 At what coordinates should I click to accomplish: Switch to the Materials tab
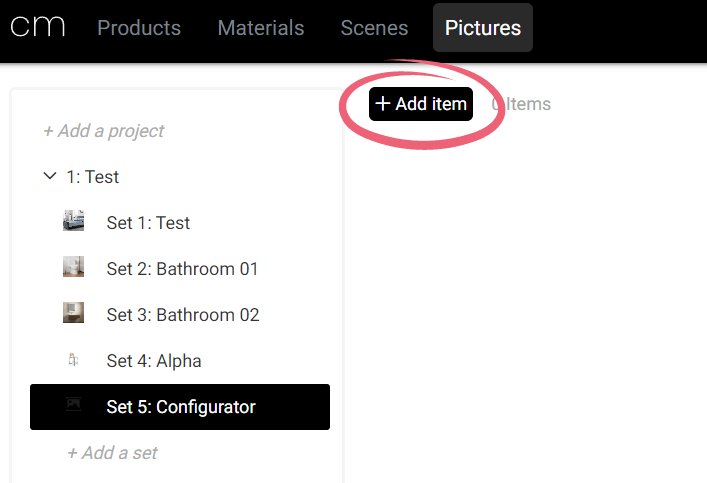[260, 28]
